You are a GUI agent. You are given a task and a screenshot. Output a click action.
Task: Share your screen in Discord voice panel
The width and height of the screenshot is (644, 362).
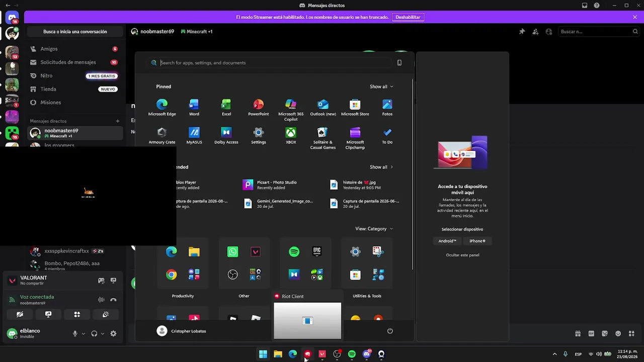point(48,314)
